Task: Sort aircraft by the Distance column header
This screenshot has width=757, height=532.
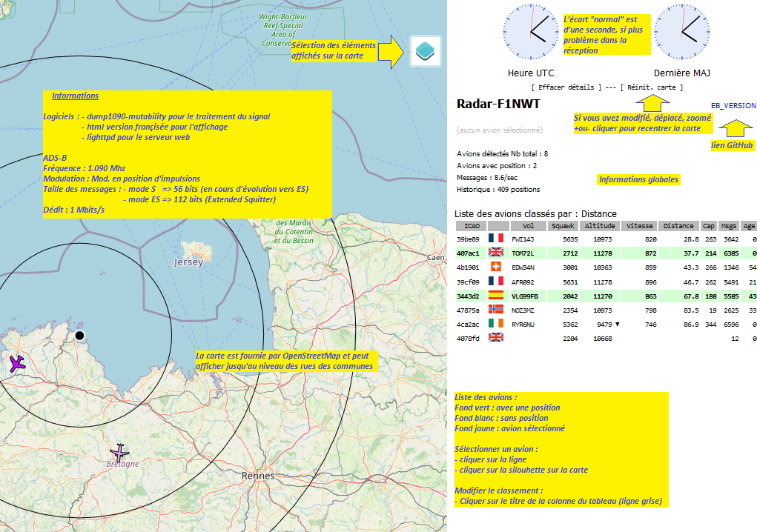Action: (x=678, y=226)
